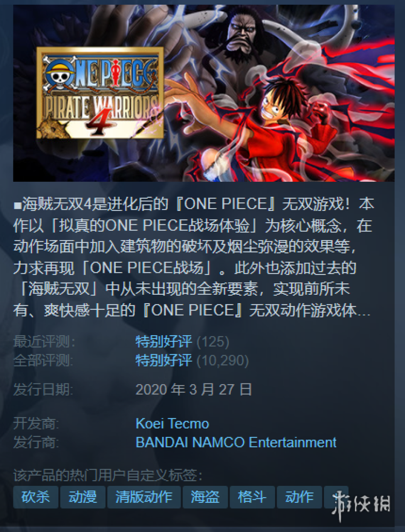Open developer Koei Tecmo link
This screenshot has height=532, width=405.
pos(172,423)
